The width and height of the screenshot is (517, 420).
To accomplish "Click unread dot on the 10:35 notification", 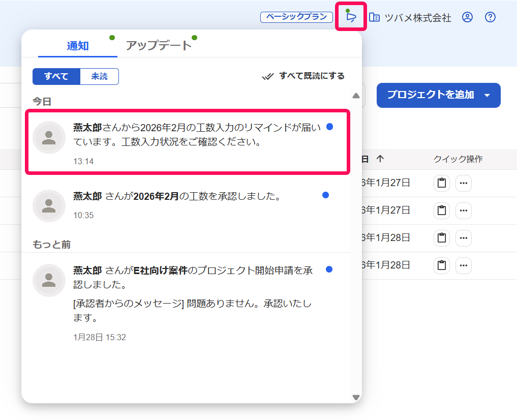I will [325, 195].
